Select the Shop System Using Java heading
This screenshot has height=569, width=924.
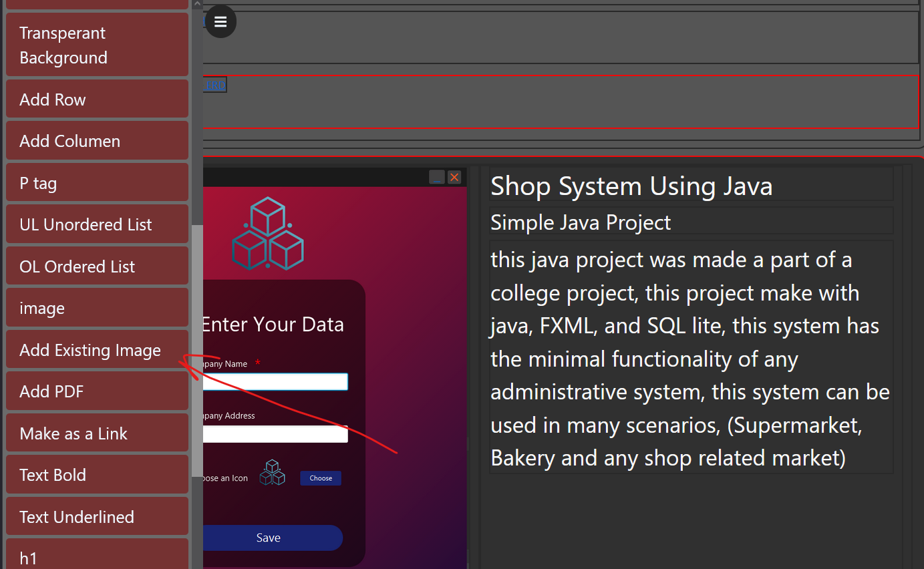click(x=631, y=186)
